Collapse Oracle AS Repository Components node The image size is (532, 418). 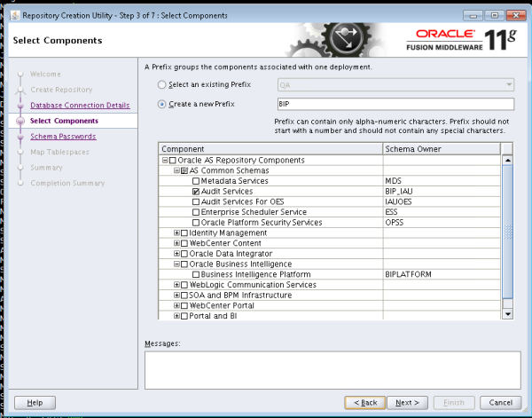(x=165, y=160)
